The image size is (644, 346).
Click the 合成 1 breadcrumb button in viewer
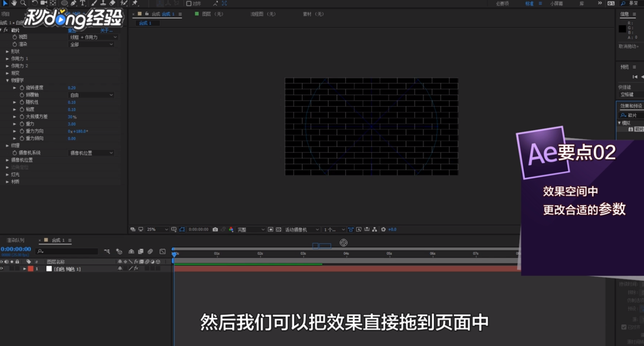[x=147, y=23]
